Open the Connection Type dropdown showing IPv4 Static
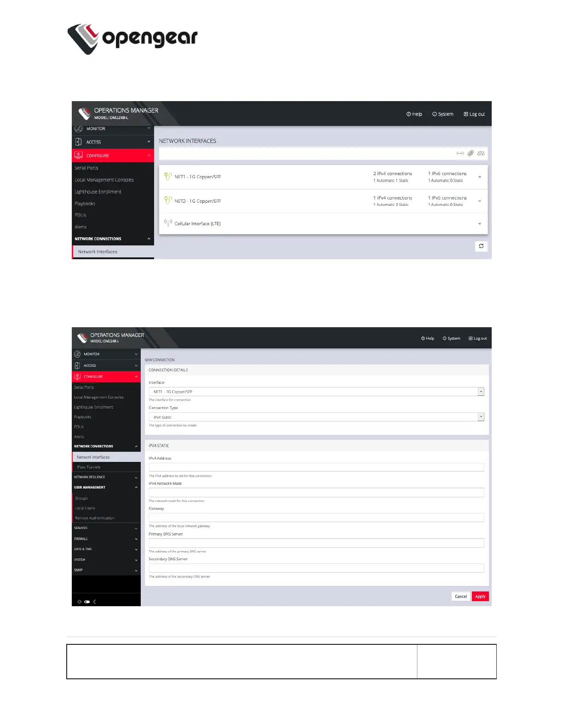 click(x=316, y=417)
